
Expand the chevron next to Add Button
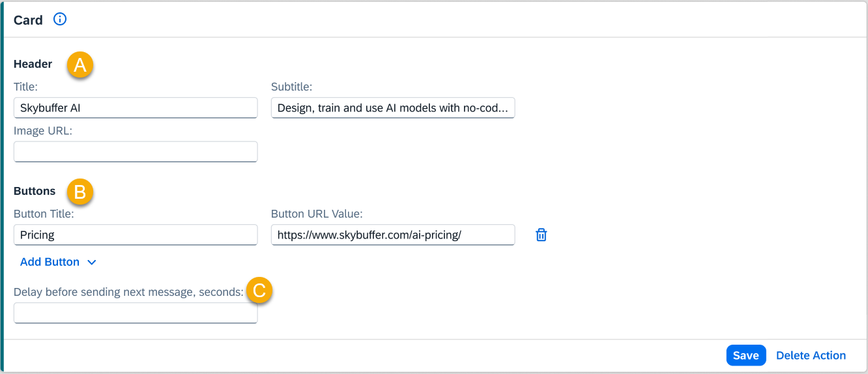(x=92, y=262)
